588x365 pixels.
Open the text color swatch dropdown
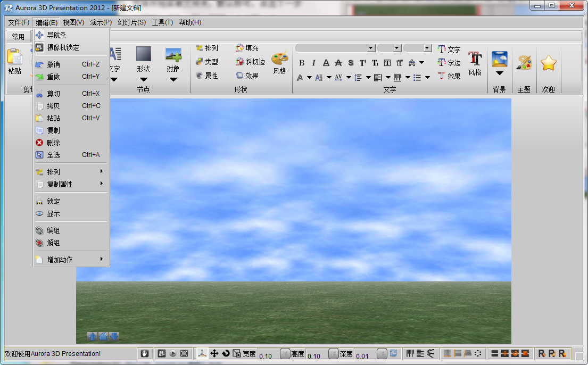(309, 77)
